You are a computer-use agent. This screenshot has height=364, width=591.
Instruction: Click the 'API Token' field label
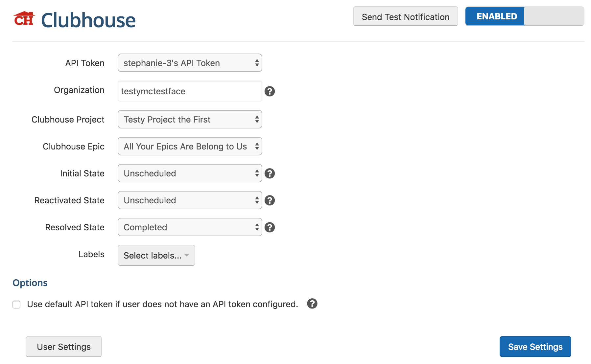pyautogui.click(x=85, y=63)
